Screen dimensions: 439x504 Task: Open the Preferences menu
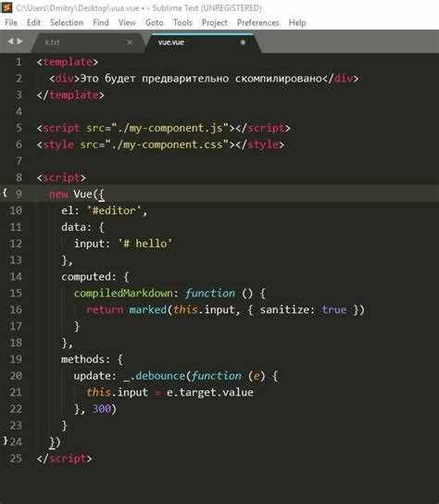258,23
